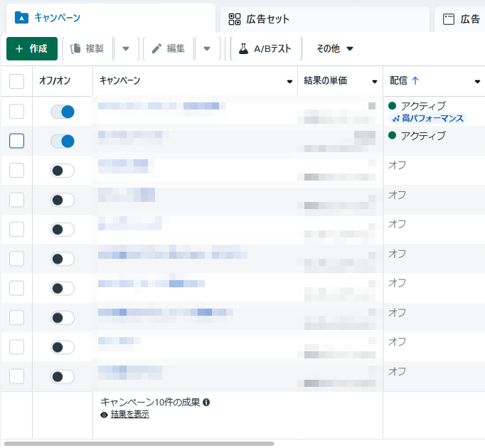Image resolution: width=485 pixels, height=448 pixels.
Task: Switch to the 広告 tab
Action: click(x=462, y=19)
